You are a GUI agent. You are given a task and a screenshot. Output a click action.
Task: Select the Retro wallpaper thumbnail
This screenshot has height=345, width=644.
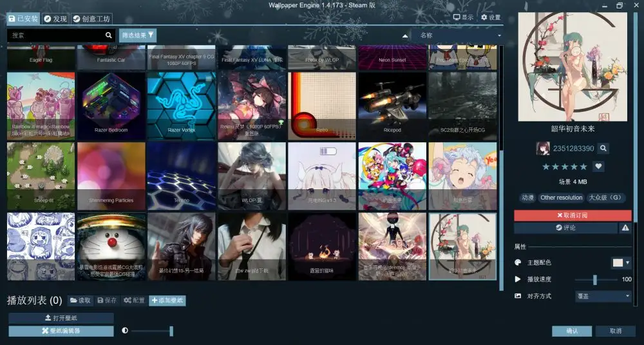(322, 106)
